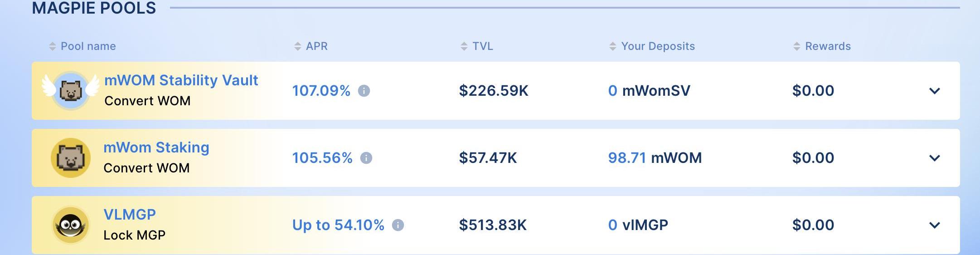
Task: Click the 0 mWomSV deposit value
Action: 649,91
